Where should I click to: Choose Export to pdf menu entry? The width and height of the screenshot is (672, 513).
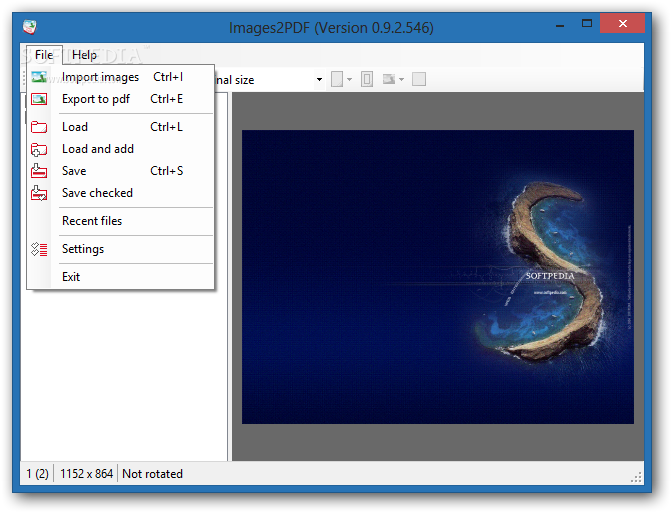[x=120, y=99]
